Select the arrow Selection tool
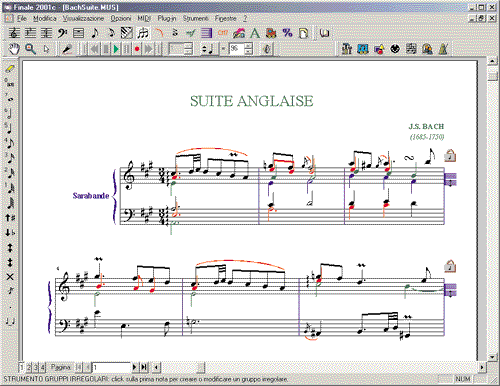The height and width of the screenshot is (386, 500). point(46,49)
